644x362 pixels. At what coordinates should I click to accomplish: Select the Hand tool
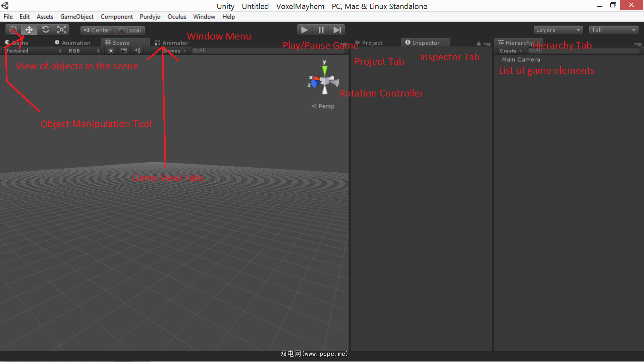(x=13, y=30)
